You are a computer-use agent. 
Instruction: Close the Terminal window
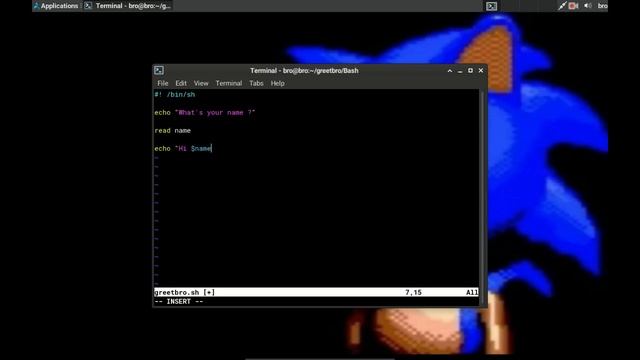click(481, 71)
